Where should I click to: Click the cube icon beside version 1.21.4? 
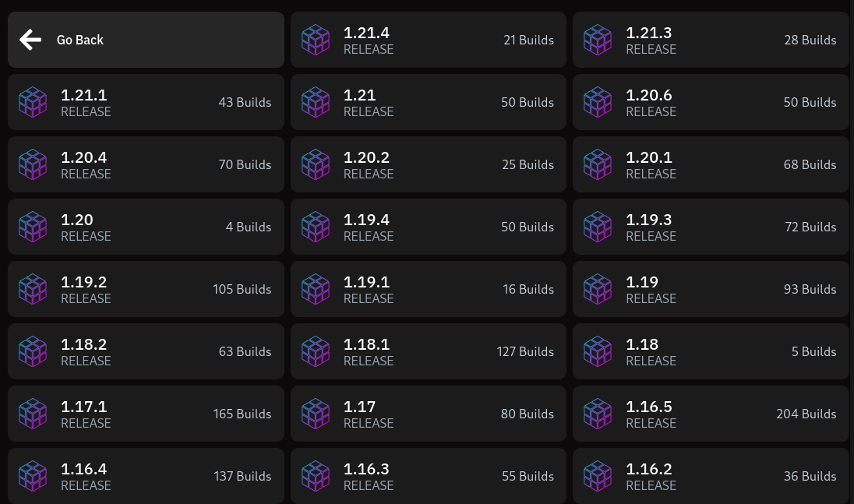pyautogui.click(x=316, y=40)
